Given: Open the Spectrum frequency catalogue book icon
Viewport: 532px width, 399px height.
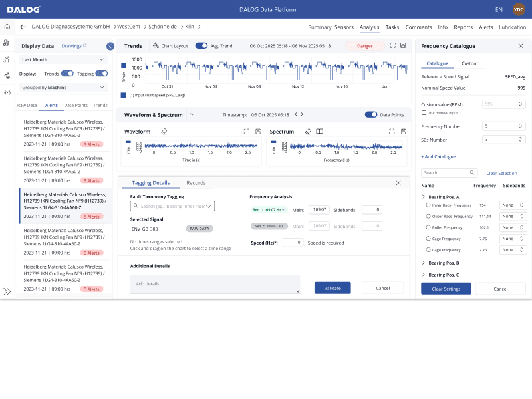Looking at the screenshot, I should click(x=320, y=131).
